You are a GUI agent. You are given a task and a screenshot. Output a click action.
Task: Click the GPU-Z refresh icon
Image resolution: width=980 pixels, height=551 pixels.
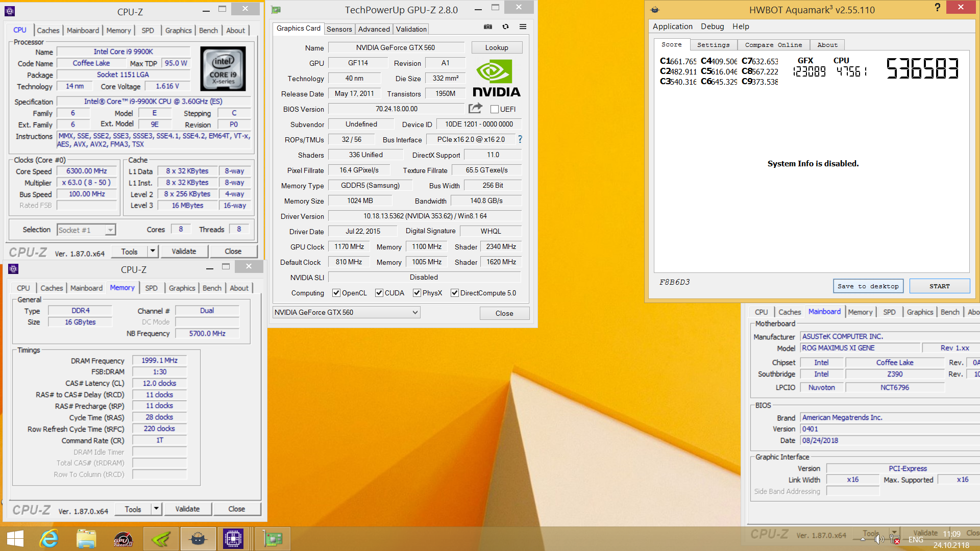tap(505, 27)
